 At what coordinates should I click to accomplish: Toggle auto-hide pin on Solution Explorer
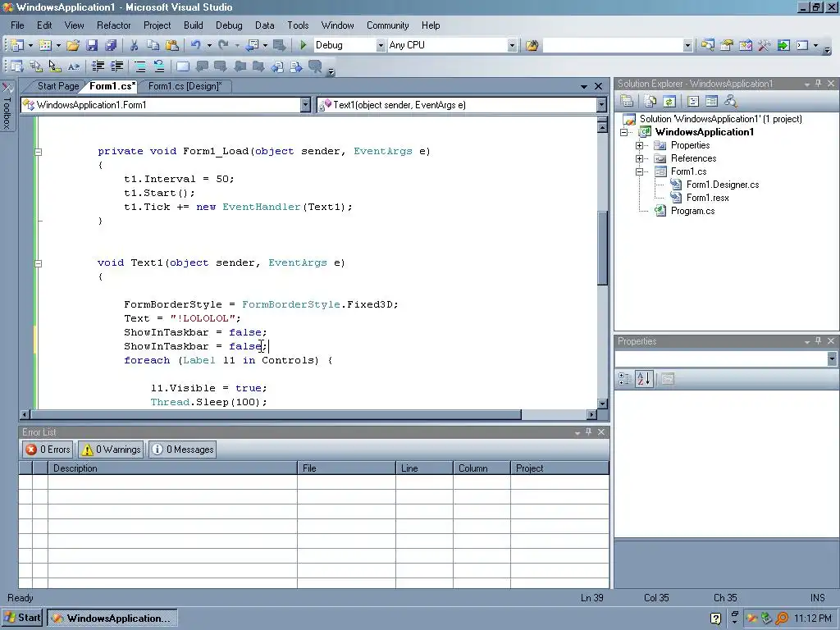pyautogui.click(x=818, y=84)
